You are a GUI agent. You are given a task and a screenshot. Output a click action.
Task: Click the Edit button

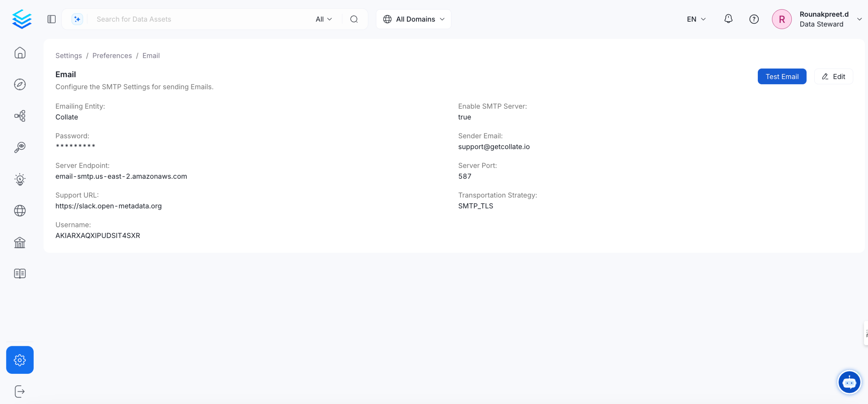(x=833, y=76)
